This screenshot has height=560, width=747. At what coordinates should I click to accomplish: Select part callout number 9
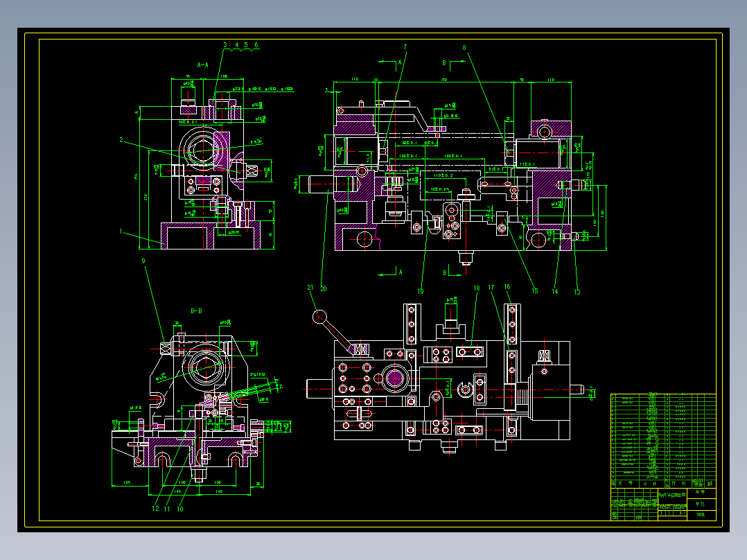(143, 261)
